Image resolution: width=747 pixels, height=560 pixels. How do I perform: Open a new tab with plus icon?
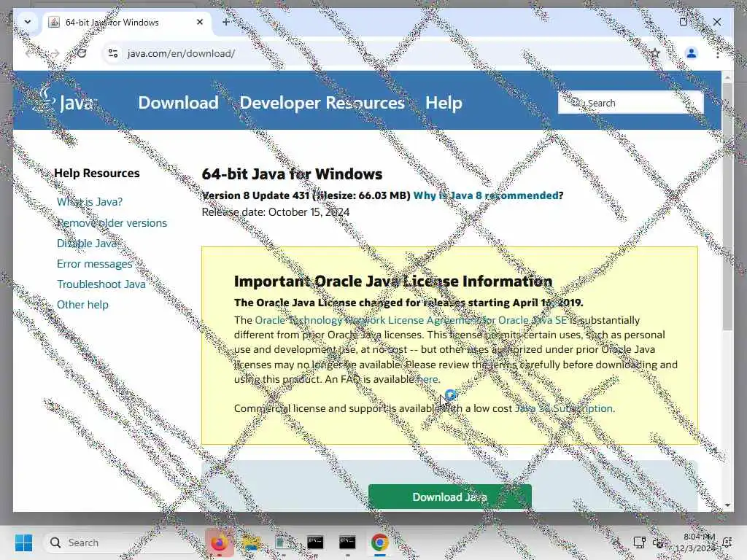click(x=226, y=22)
